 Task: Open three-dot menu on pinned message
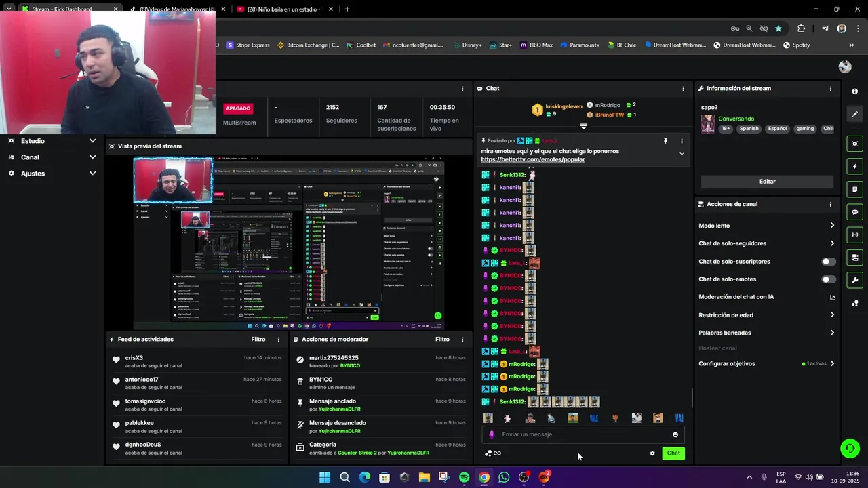[x=682, y=141]
